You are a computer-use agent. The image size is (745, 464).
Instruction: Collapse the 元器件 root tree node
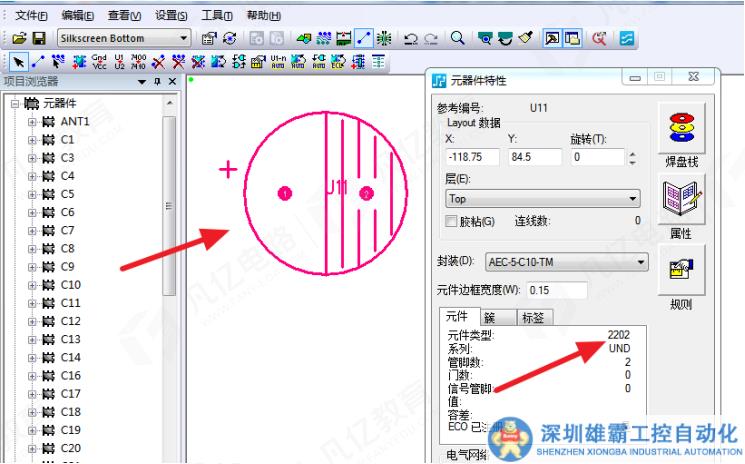click(x=15, y=104)
